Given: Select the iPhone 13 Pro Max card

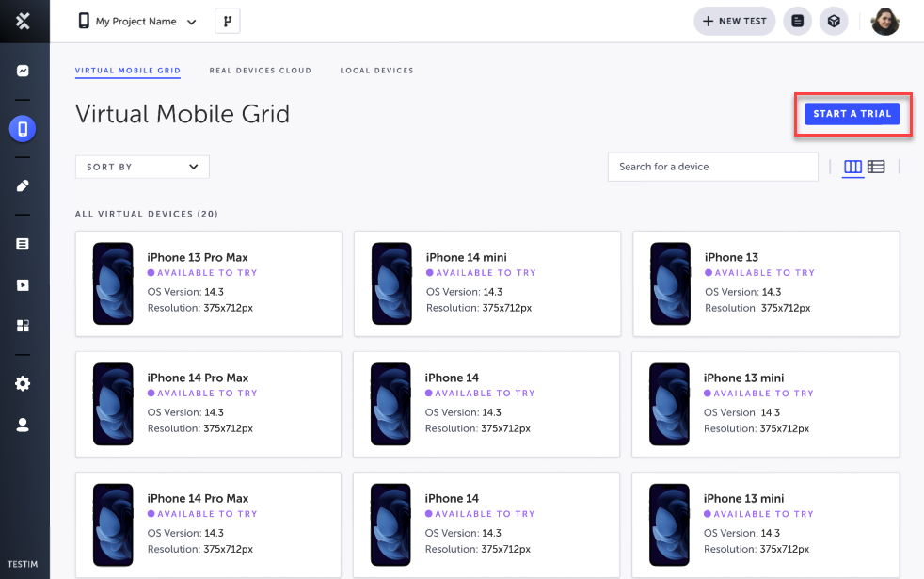Looking at the screenshot, I should pyautogui.click(x=209, y=283).
